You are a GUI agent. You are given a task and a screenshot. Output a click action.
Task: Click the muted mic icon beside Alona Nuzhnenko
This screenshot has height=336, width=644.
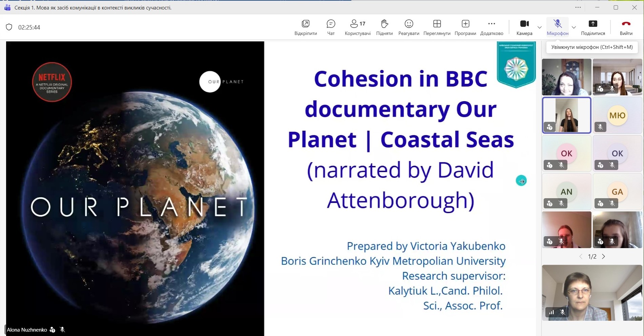coord(62,330)
